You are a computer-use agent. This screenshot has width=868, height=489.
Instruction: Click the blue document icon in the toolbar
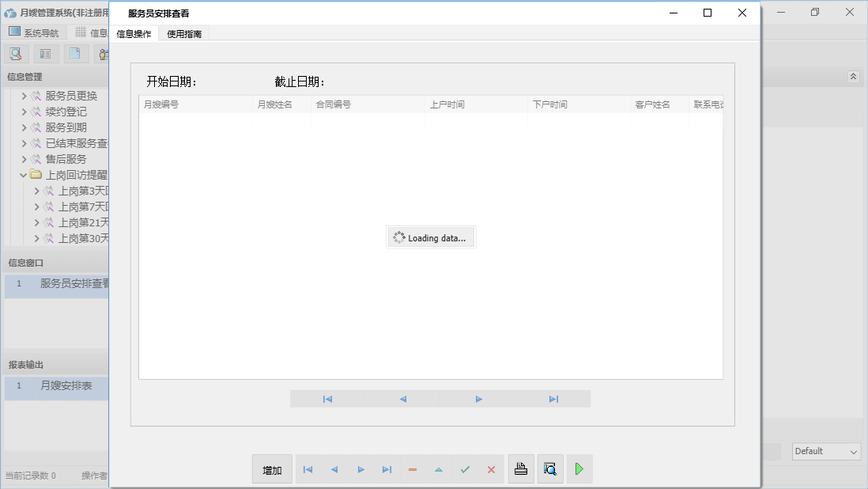[x=75, y=53]
